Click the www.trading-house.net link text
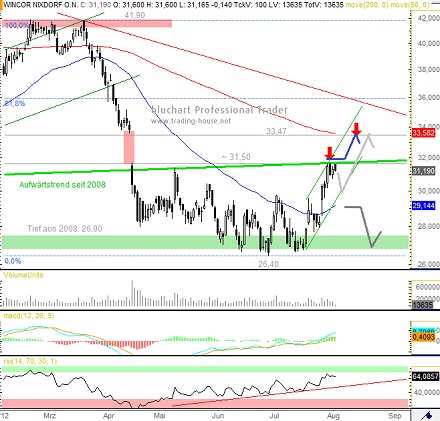Image resolution: width=440 pixels, height=421 pixels. pos(191,121)
